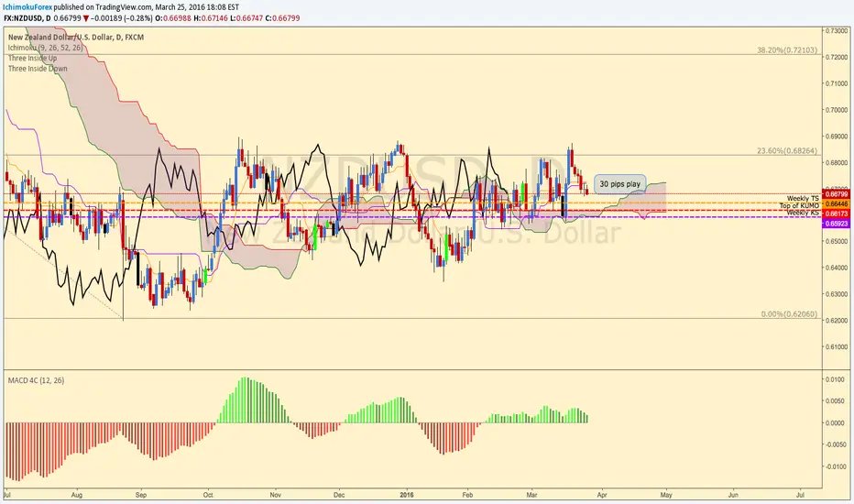Image resolution: width=854 pixels, height=504 pixels.
Task: Click the Aug label on time axis
Action: click(x=77, y=495)
